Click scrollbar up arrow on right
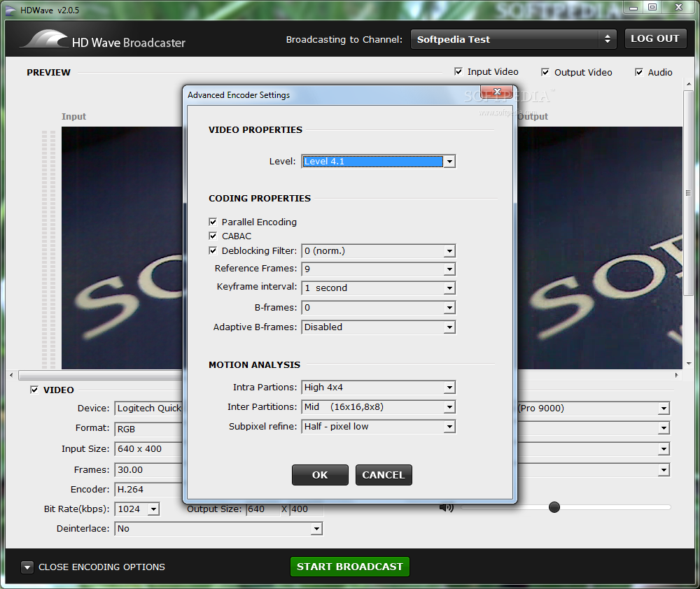 (688, 84)
